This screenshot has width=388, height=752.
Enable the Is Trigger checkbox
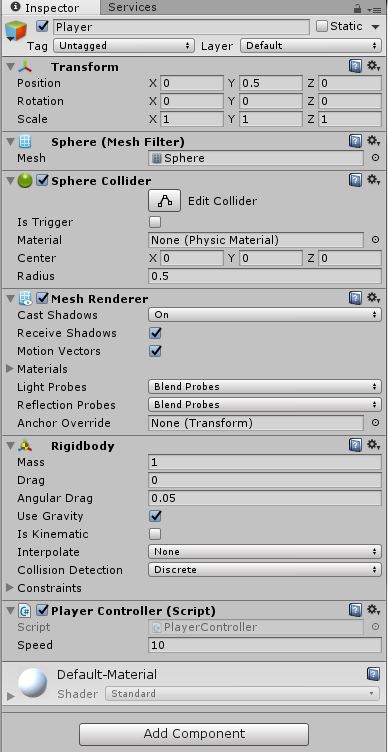click(155, 222)
